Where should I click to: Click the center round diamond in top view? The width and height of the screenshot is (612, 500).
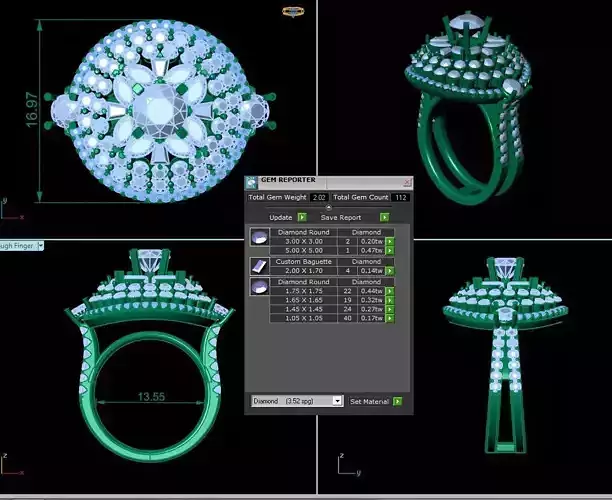click(x=160, y=109)
